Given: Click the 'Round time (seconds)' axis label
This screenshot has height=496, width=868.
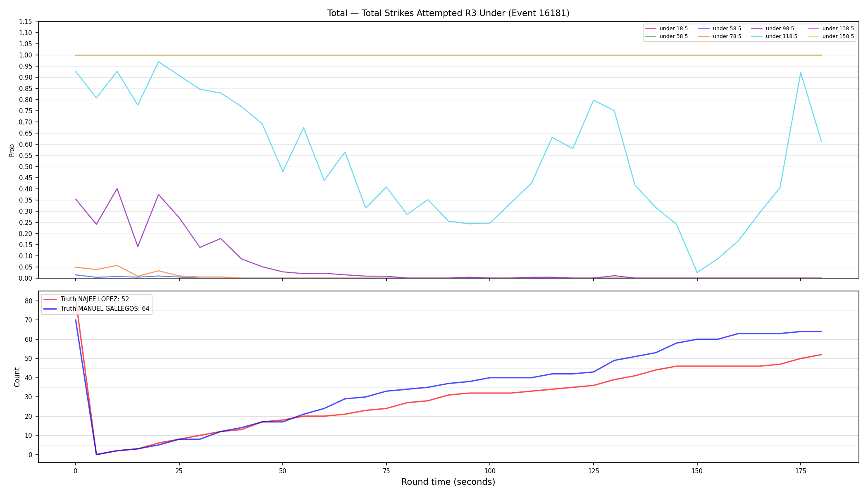Looking at the screenshot, I should click(x=448, y=482).
